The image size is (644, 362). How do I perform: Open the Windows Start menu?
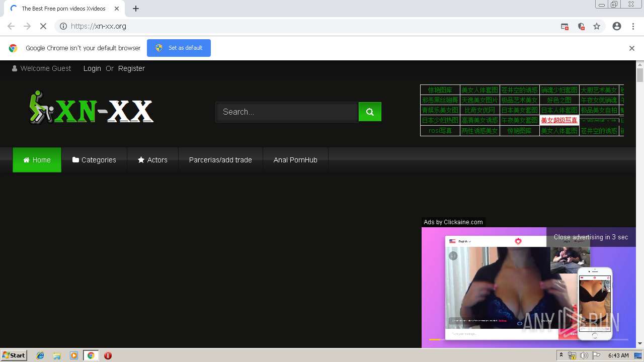14,355
